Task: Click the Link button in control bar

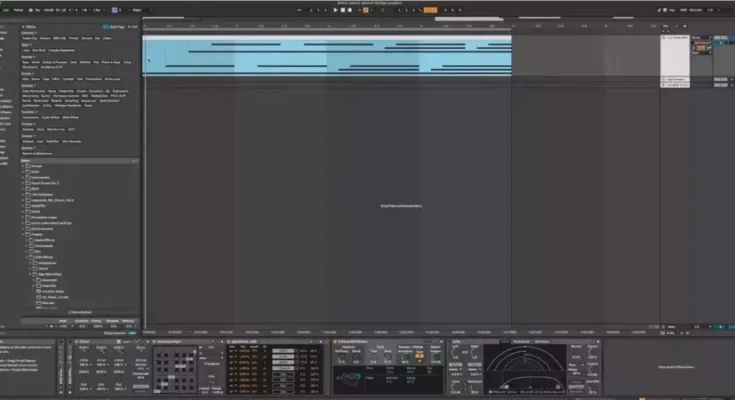Action: pos(4,10)
